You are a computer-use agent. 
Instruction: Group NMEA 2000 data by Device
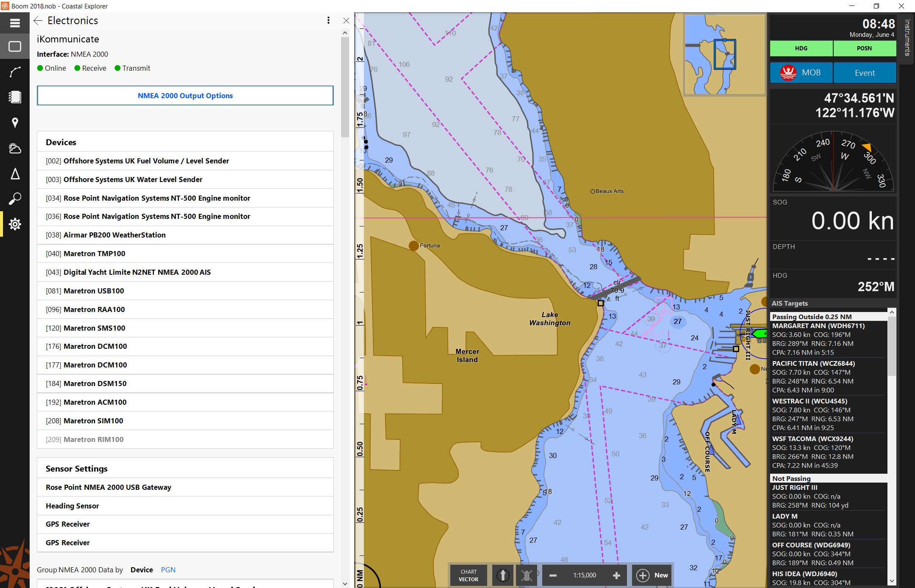[x=141, y=570]
